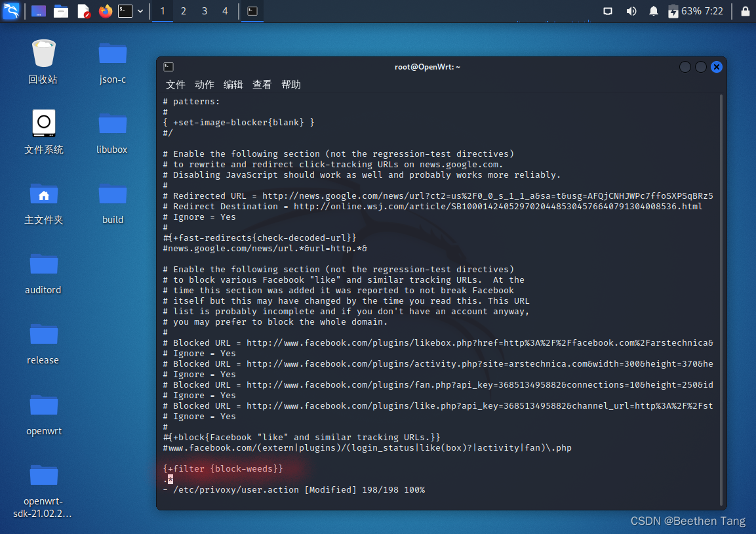The image size is (756, 534).
Task: Click the '# Redirected URL' news.google.com line
Action: [438, 196]
